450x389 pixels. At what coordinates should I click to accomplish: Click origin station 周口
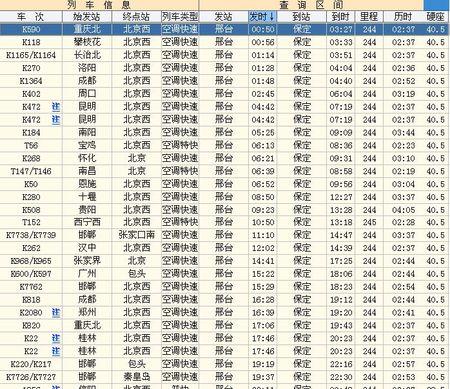(87, 94)
